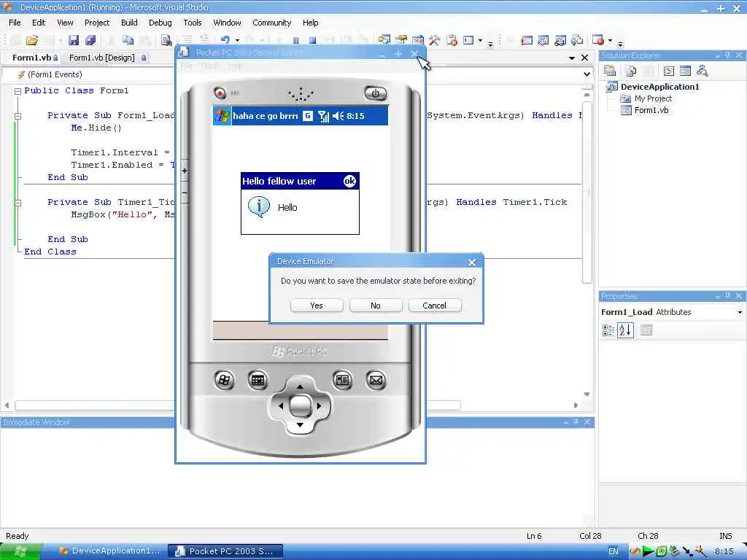The image size is (747, 560).
Task: Click the Windows Start button on taskbar
Action: [21, 551]
